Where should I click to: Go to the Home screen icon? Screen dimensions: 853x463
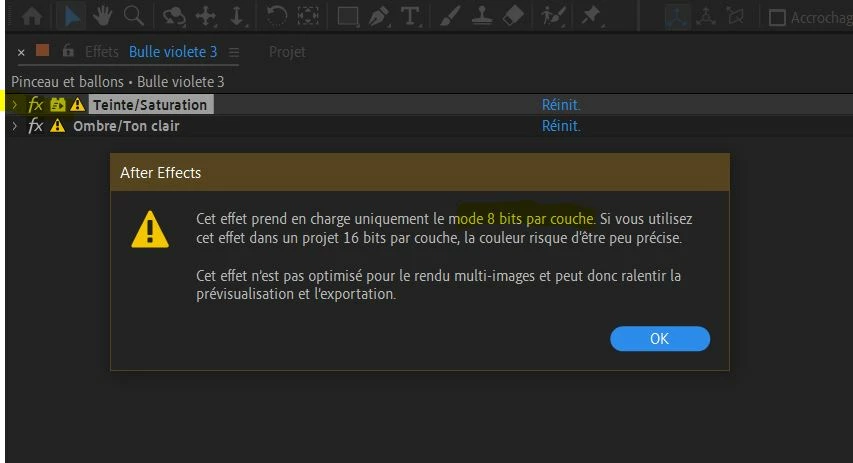point(32,16)
